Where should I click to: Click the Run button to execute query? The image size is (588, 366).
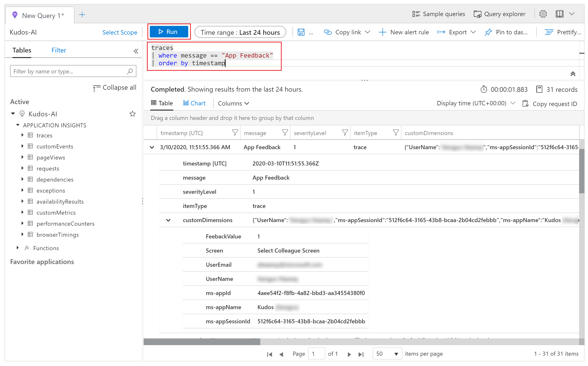[169, 32]
